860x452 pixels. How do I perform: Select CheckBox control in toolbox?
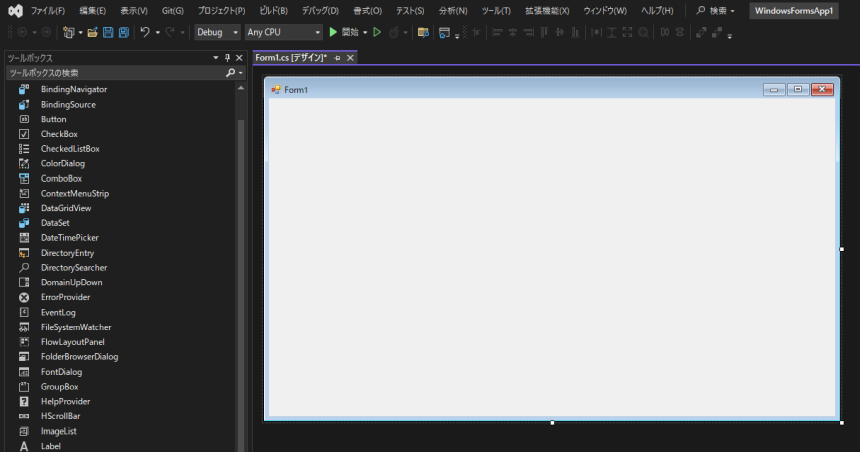point(59,134)
